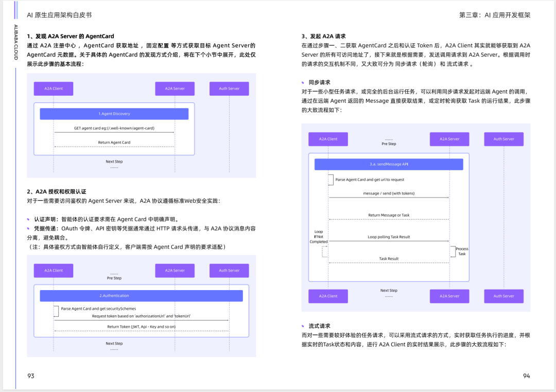Click the "Loop If Not Completed" label
Image resolution: width=556 pixels, height=392 pixels.
[x=319, y=237]
